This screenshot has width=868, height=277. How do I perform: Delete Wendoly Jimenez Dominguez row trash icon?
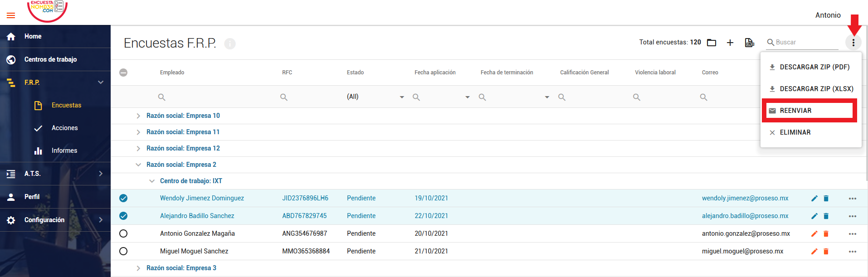826,198
